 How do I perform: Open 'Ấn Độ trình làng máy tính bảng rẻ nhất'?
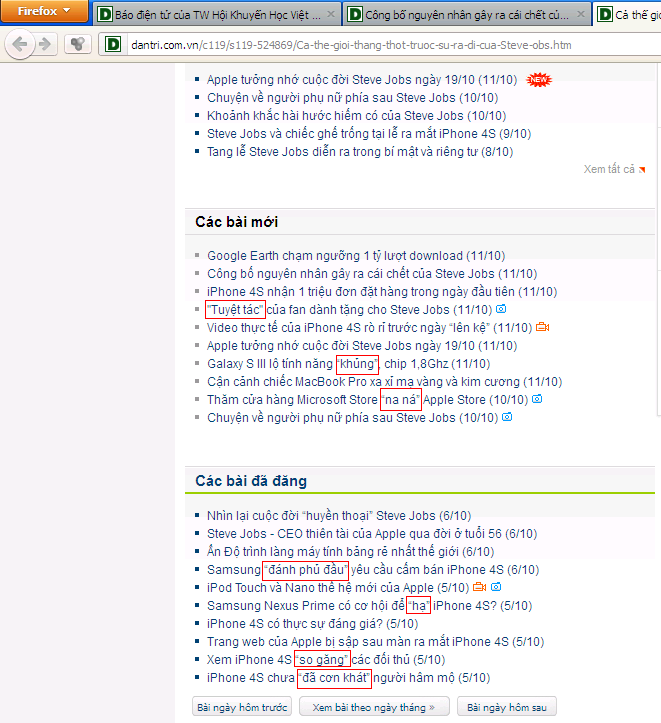pos(350,551)
